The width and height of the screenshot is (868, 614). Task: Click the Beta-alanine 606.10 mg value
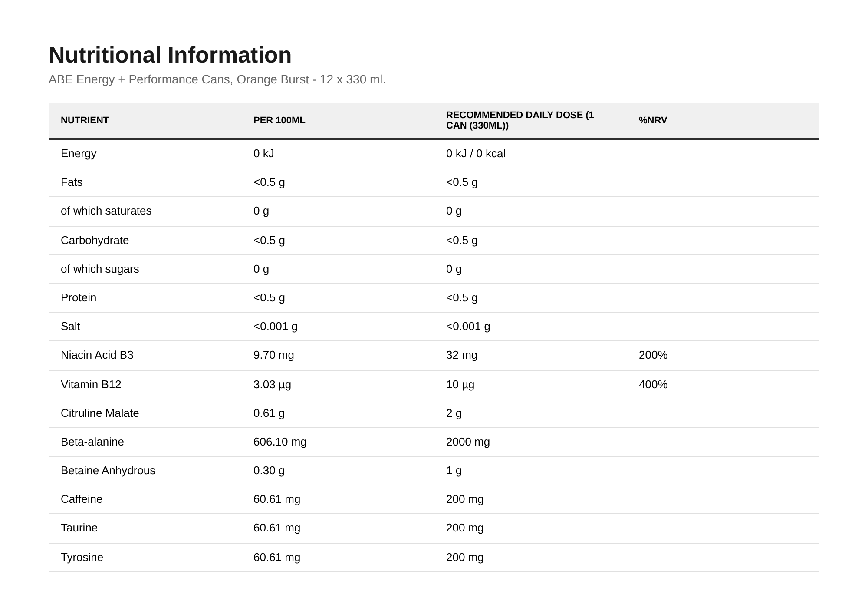pyautogui.click(x=280, y=442)
